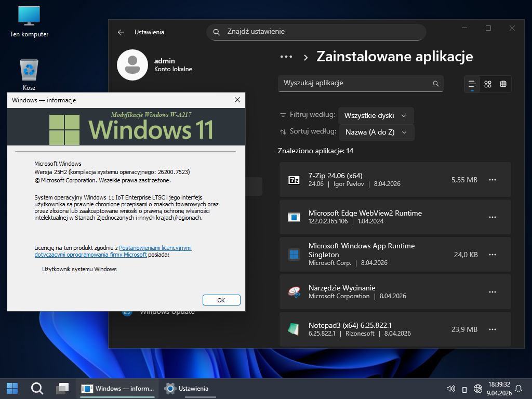Click the back arrow in Settings

[x=121, y=32]
